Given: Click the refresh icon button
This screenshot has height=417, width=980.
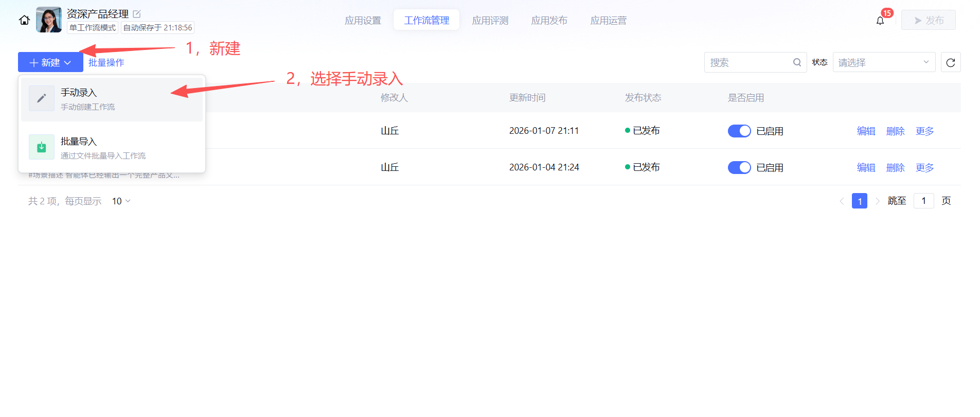Looking at the screenshot, I should click(x=950, y=62).
